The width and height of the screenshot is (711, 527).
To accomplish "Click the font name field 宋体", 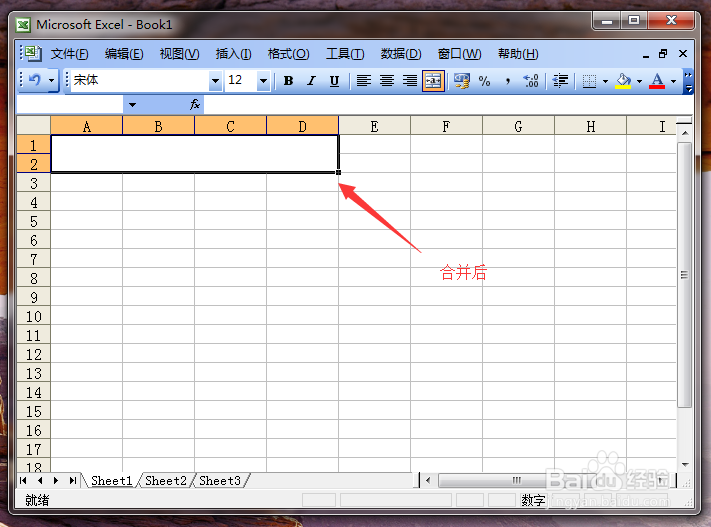I will pyautogui.click(x=140, y=81).
